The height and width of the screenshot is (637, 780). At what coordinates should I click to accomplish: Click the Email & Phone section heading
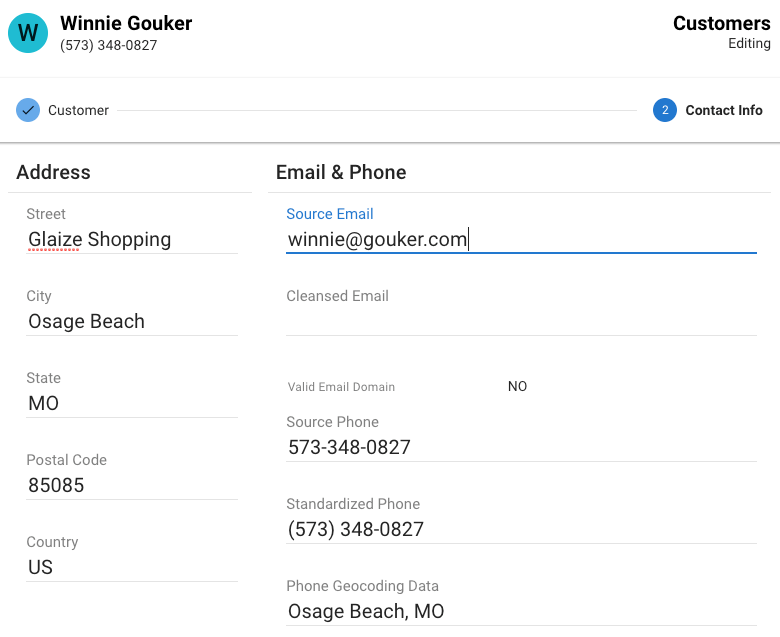341,173
